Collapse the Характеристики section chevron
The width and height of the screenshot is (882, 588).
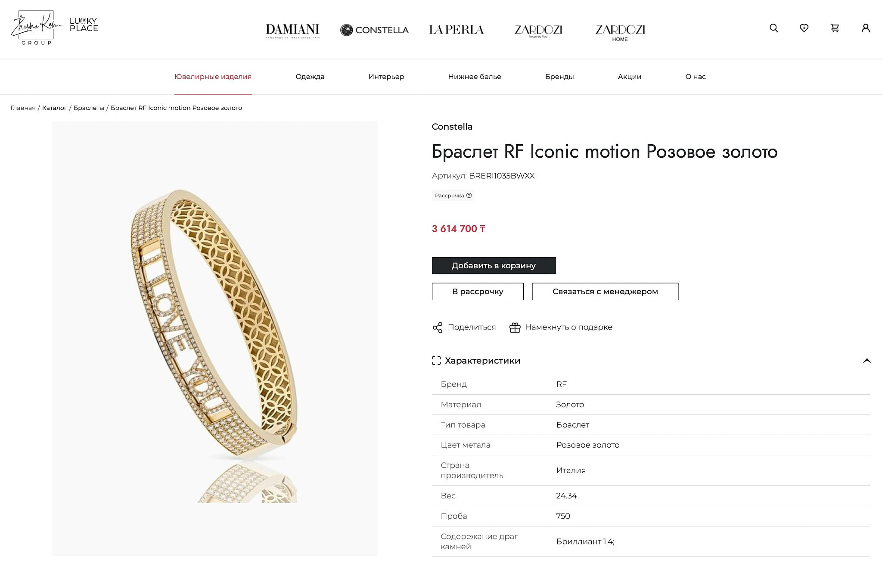[866, 361]
